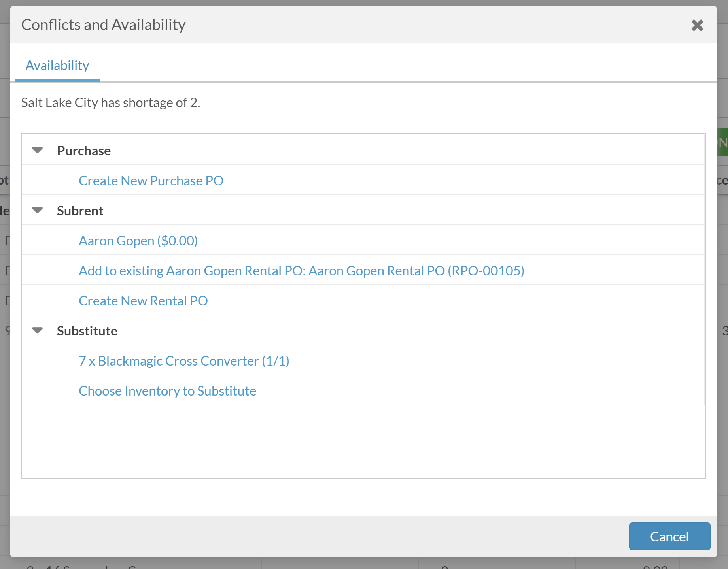Screen dimensions: 728x569
Task: Click the Purchase group heading
Action: [84, 151]
